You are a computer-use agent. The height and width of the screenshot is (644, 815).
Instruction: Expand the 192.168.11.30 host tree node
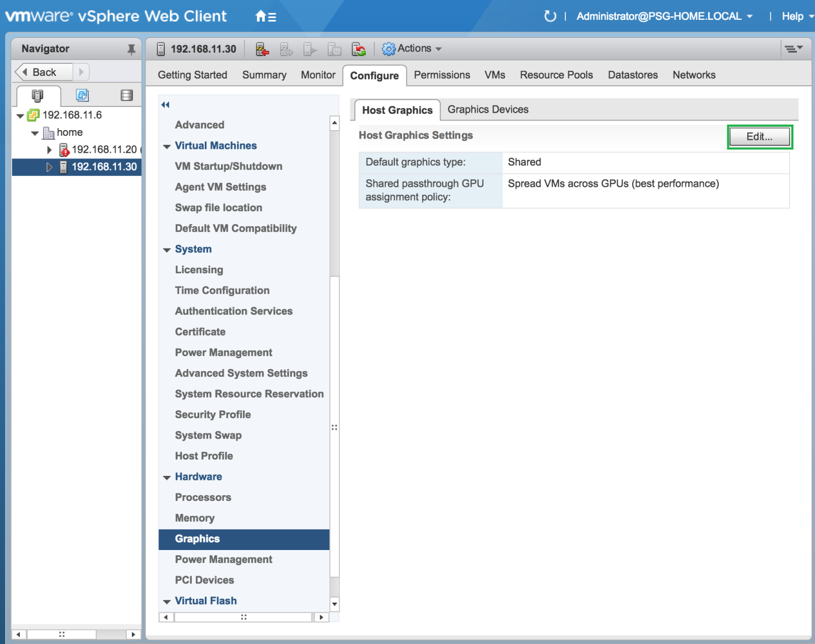point(49,167)
